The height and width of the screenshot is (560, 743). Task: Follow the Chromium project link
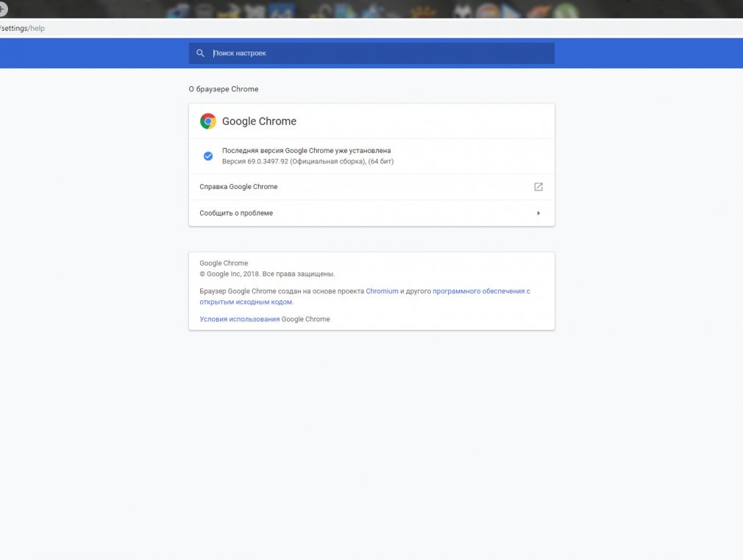382,291
